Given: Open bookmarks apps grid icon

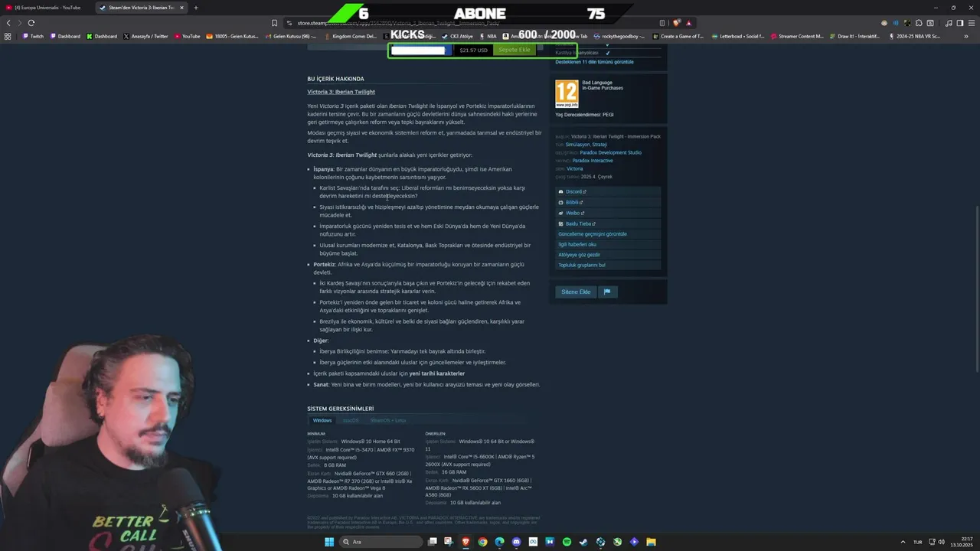Looking at the screenshot, I should tap(8, 36).
